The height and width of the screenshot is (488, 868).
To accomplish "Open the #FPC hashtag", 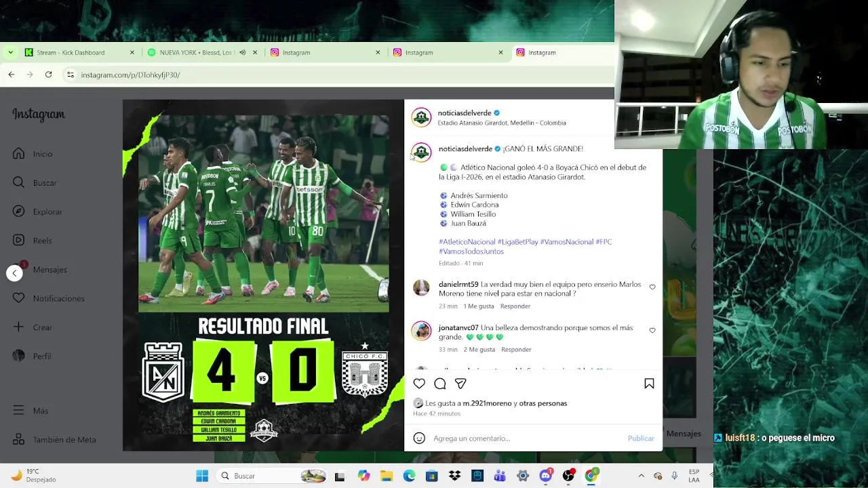I will (x=604, y=242).
